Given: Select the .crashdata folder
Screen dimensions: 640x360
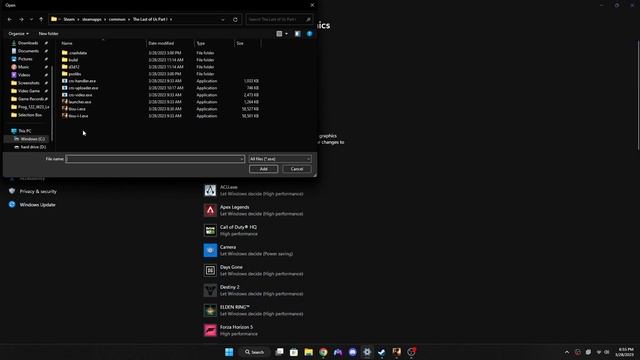Looking at the screenshot, I should click(x=78, y=53).
